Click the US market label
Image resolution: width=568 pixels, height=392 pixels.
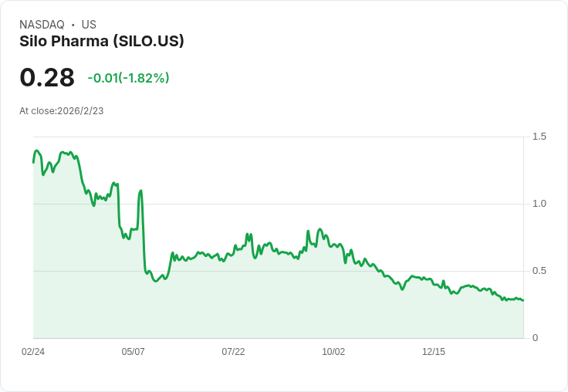coord(89,25)
